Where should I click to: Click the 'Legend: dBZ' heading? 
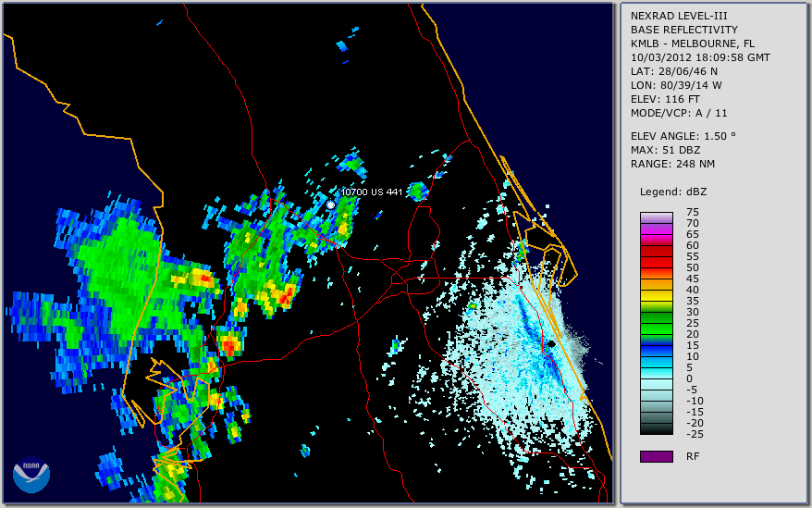click(672, 192)
